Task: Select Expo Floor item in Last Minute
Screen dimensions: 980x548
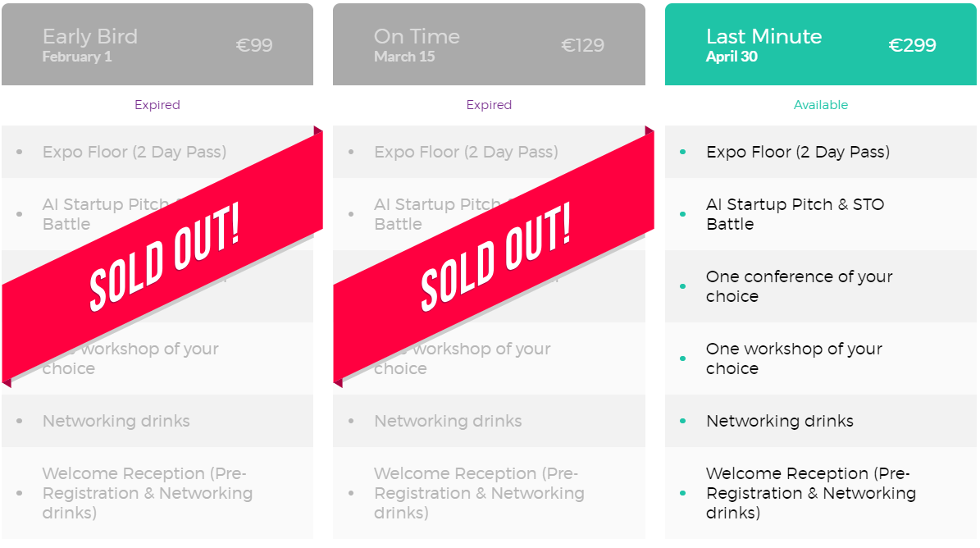Action: point(821,152)
